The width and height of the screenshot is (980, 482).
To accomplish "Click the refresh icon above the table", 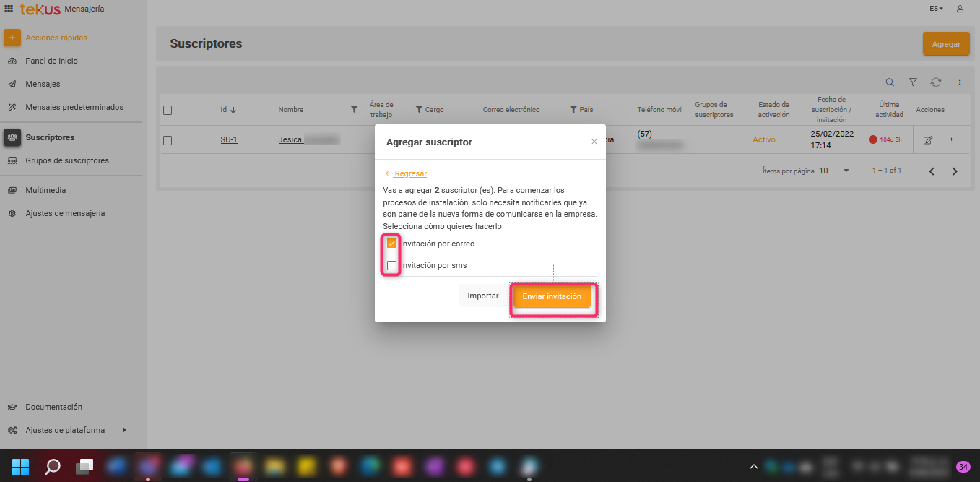I will (x=936, y=82).
